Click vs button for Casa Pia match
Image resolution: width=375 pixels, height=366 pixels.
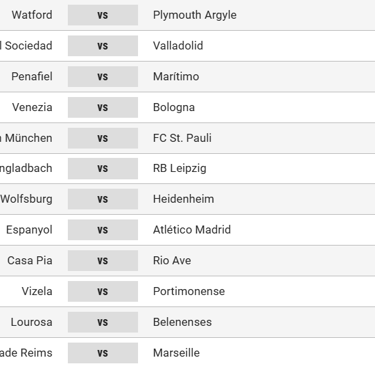103,260
